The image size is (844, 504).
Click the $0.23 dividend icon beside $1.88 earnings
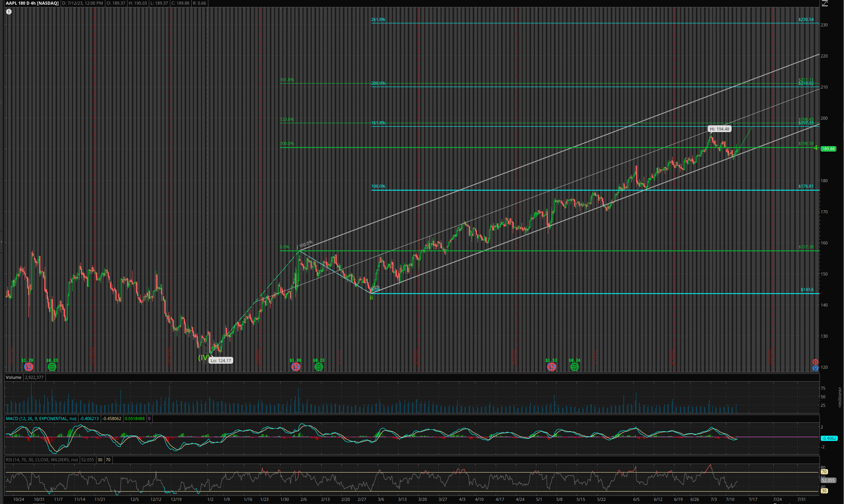click(x=319, y=367)
